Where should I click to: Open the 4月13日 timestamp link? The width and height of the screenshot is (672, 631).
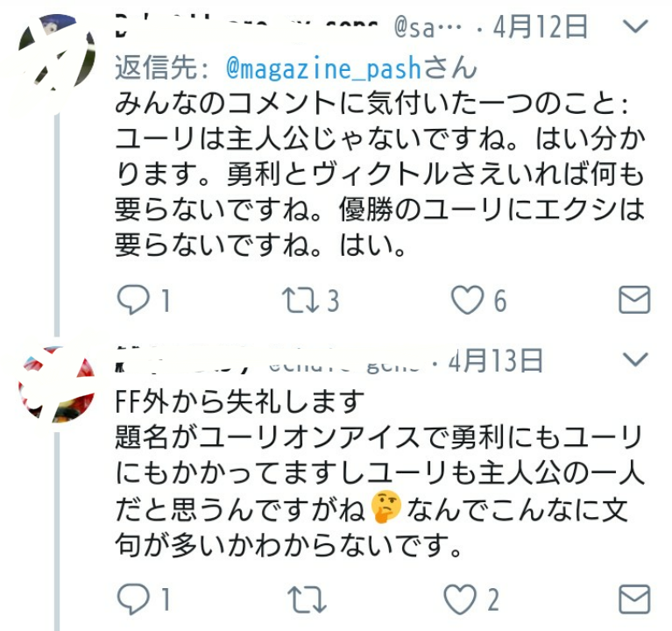coord(496,360)
